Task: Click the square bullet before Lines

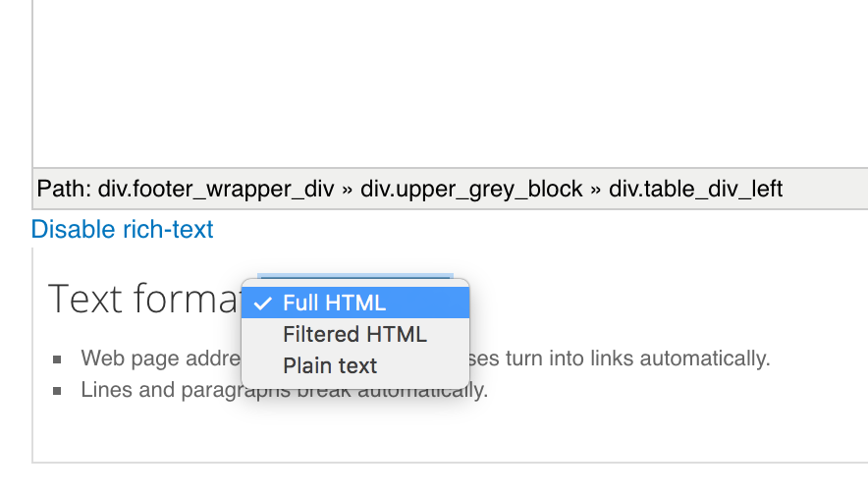Action: click(57, 391)
